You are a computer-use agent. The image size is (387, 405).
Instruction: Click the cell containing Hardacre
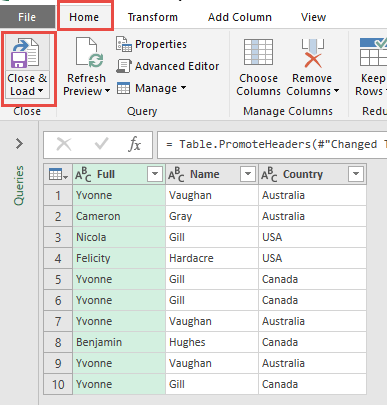click(212, 258)
